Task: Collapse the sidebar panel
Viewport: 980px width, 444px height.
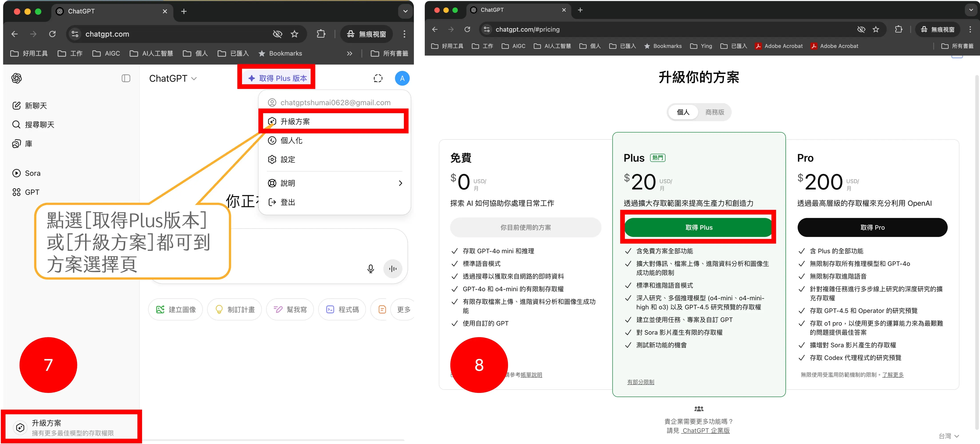Action: click(125, 78)
